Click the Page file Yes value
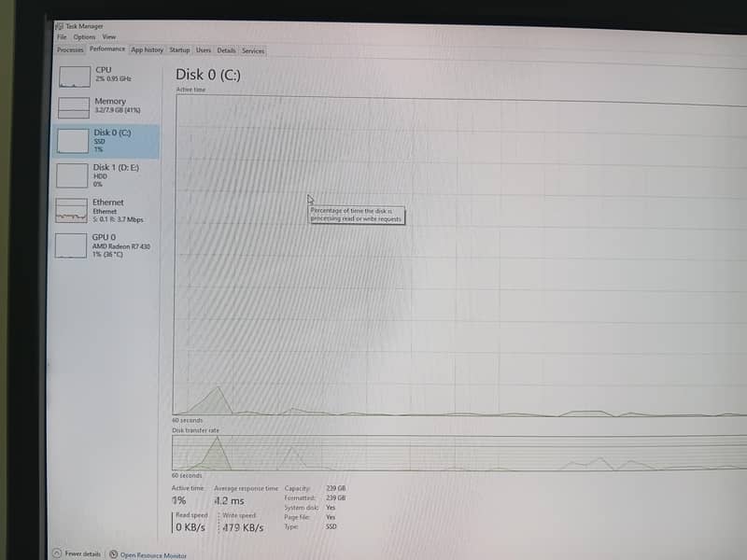 tap(331, 517)
